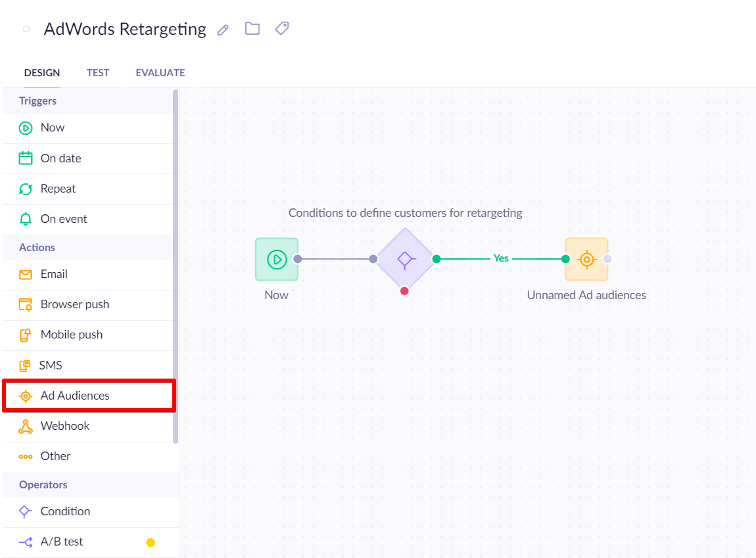Click the tag icon beside the title

[282, 28]
